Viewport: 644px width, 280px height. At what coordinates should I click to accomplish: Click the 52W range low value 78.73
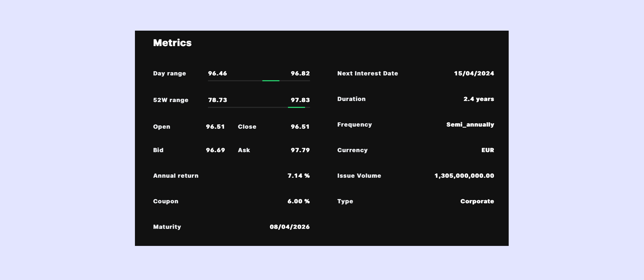coord(217,100)
